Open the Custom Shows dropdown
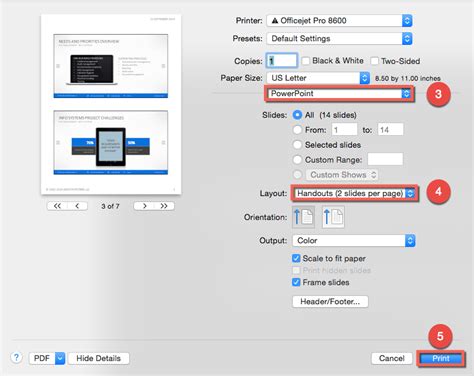Screen dimensions: 474x376 pyautogui.click(x=341, y=175)
